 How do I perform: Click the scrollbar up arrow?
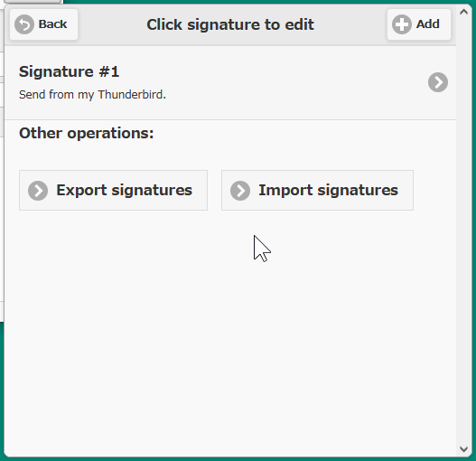tap(463, 12)
